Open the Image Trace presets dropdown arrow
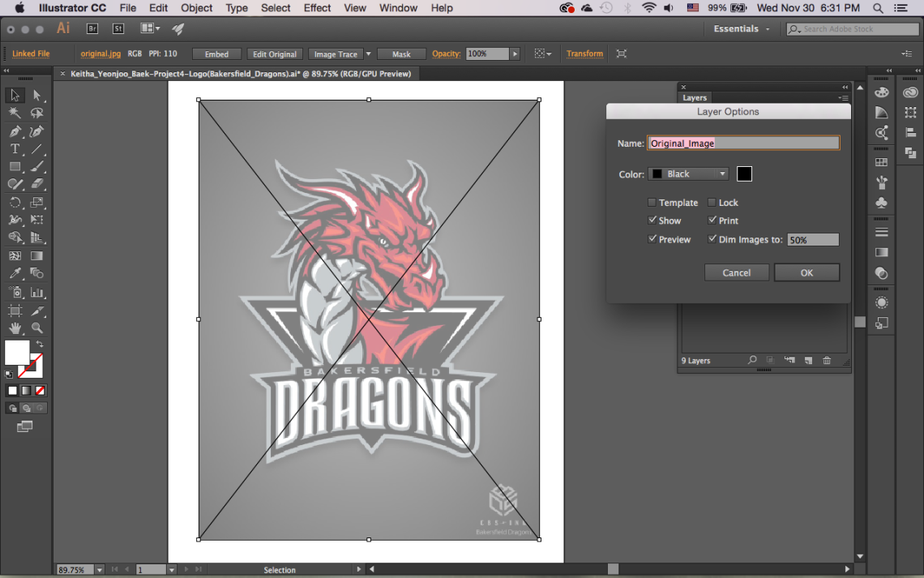Image resolution: width=924 pixels, height=578 pixels. [x=368, y=54]
